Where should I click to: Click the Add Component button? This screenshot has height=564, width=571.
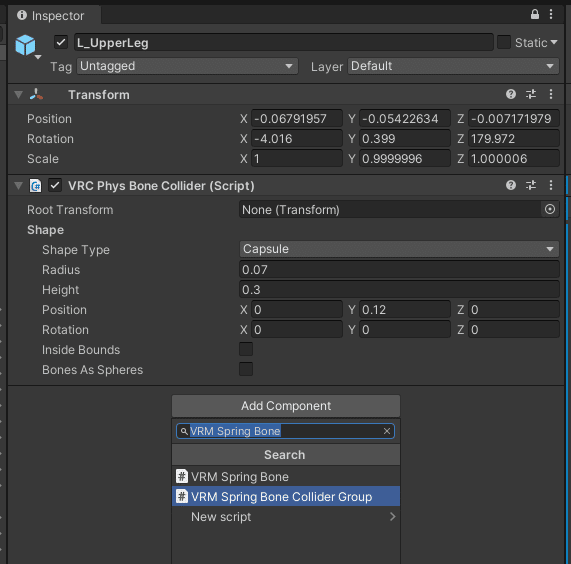pyautogui.click(x=286, y=406)
